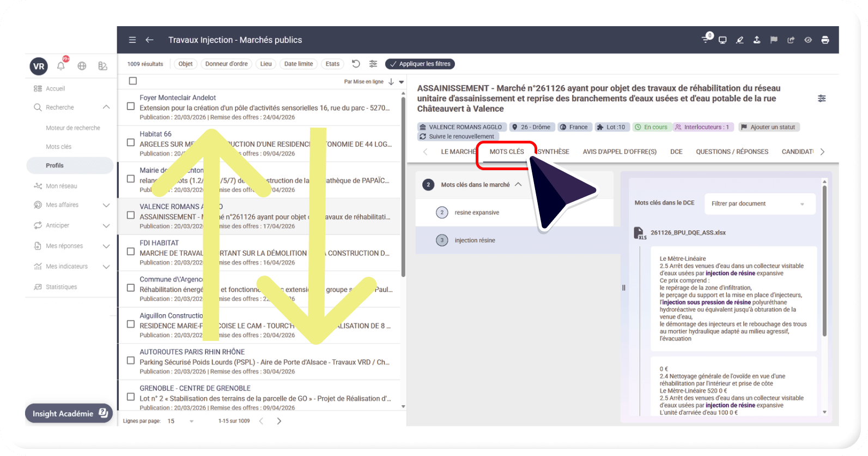Go back with the left arrow
The width and height of the screenshot is (868, 456).
click(x=149, y=40)
